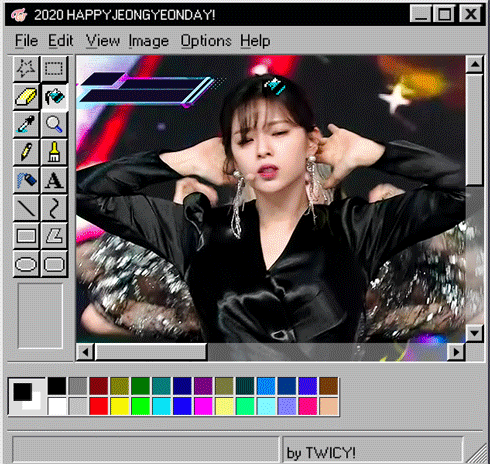The image size is (490, 464).
Task: Open the Options menu
Action: (x=206, y=41)
